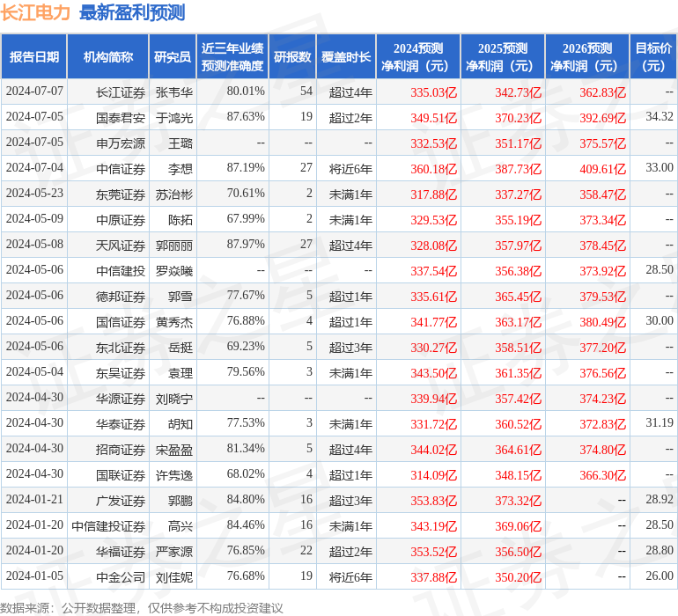Click accuracy value 67.99%
678x616 pixels.
coord(246,219)
